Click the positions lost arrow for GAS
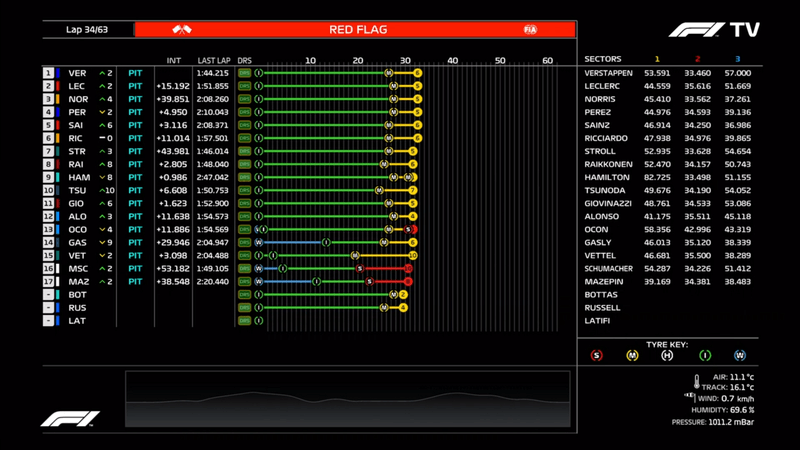Viewport: 800px width, 450px height. pos(102,243)
